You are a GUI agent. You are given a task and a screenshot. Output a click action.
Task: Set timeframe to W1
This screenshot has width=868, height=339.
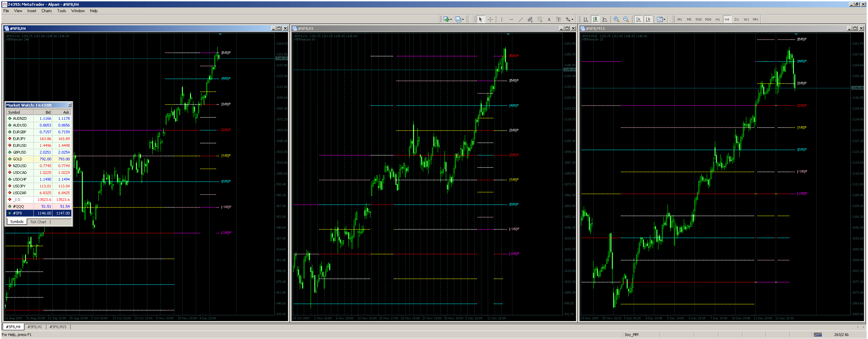point(746,19)
